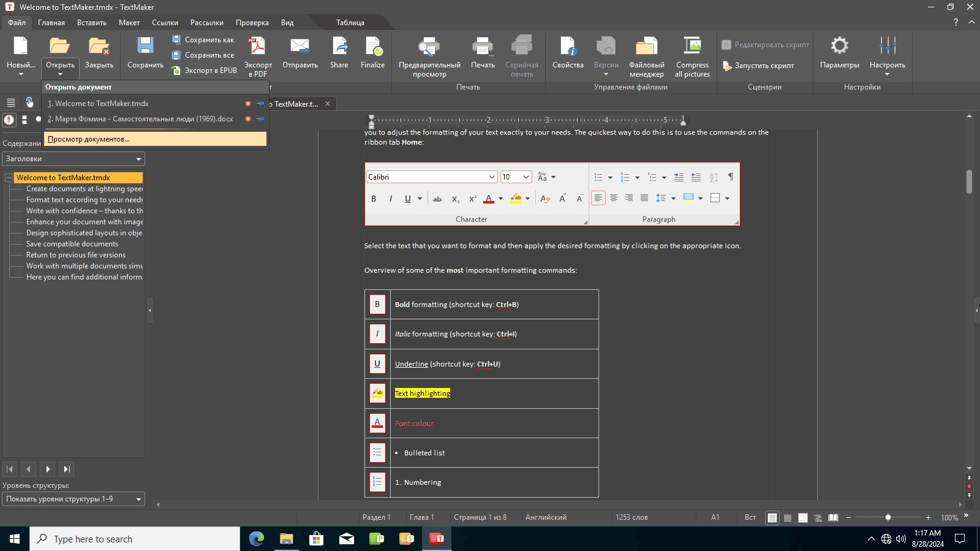980x551 pixels.
Task: Click Экспорт в EPUB
Action: (204, 70)
